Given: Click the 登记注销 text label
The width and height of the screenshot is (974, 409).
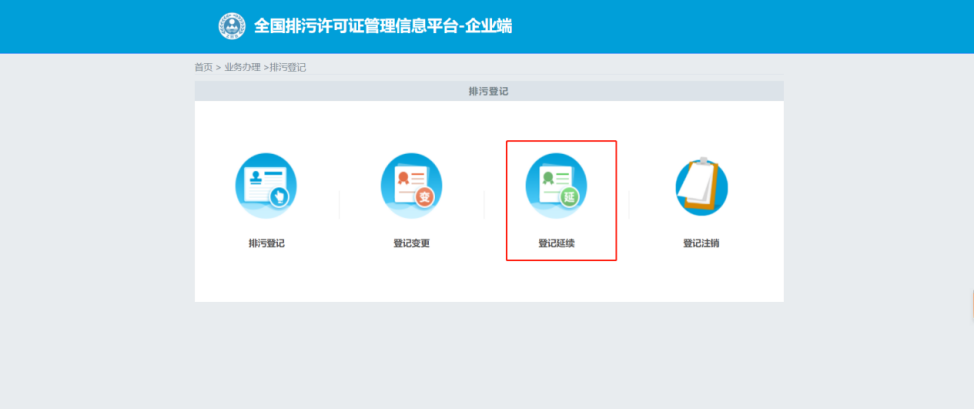Looking at the screenshot, I should coord(701,243).
